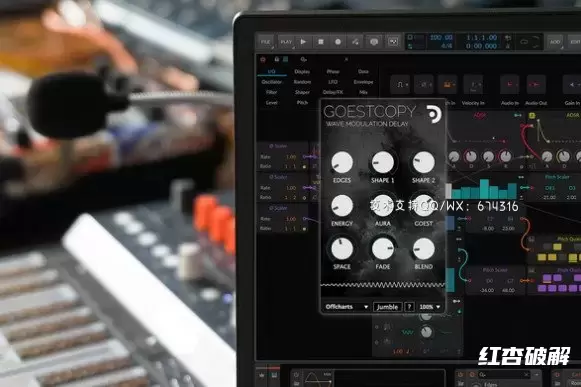Click the Record circle button
The width and height of the screenshot is (581, 387).
(338, 42)
